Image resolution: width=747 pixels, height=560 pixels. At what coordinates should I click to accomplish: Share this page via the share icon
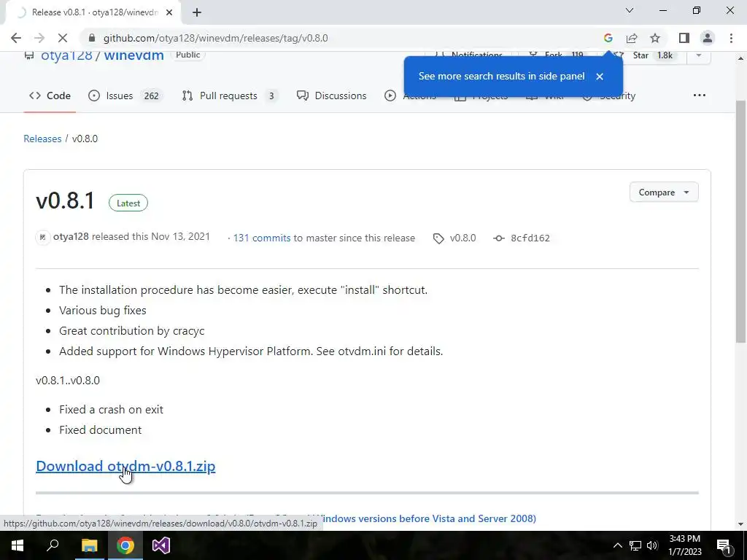coord(632,38)
